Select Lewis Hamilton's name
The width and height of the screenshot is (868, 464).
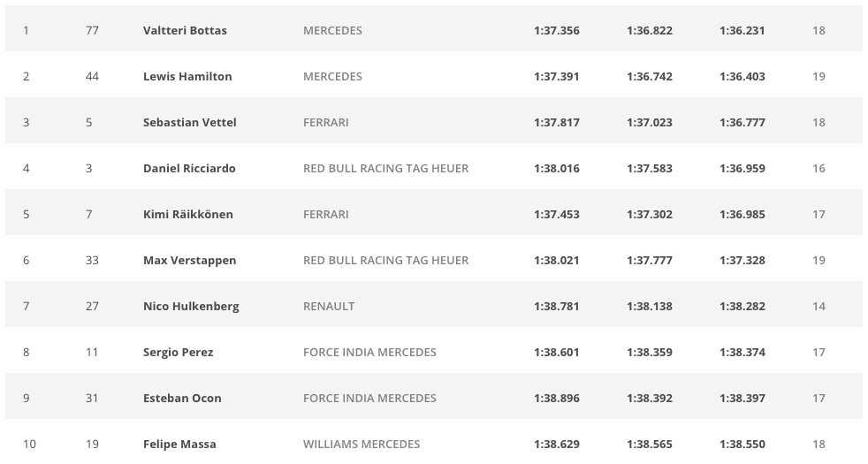[x=187, y=76]
